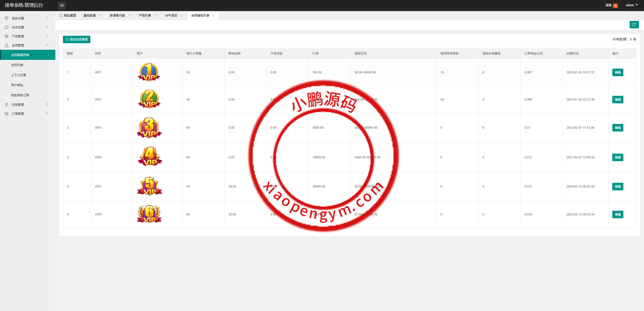Click the system settings gear icon
The image size is (644, 311).
pos(7,18)
